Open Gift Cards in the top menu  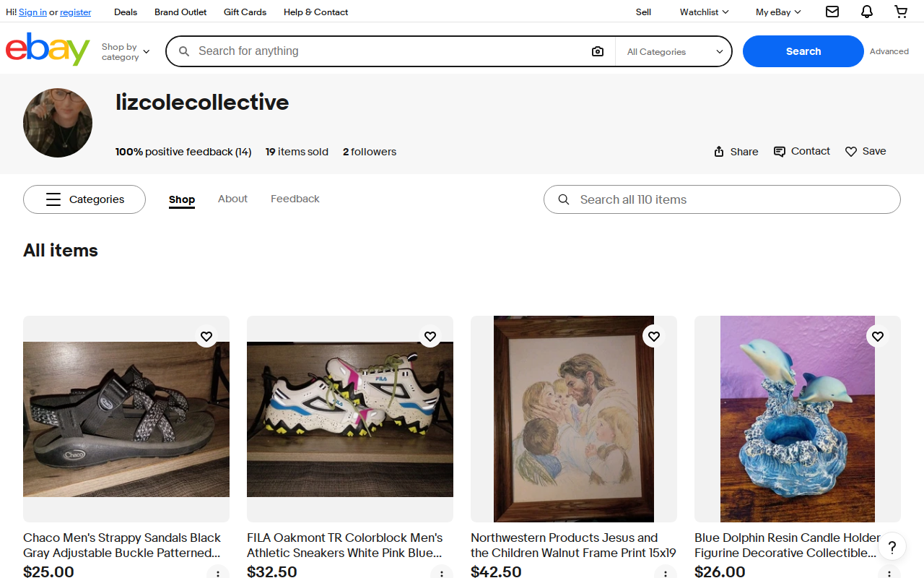coord(245,12)
